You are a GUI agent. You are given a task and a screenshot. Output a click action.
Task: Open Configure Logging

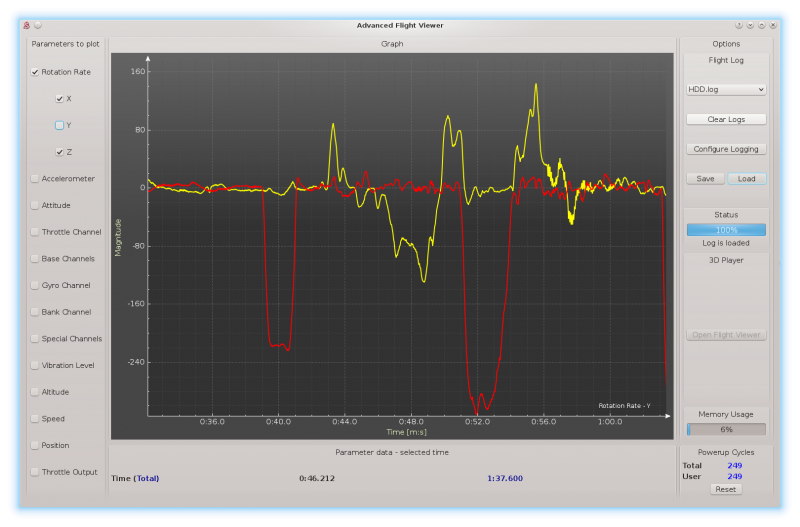(726, 149)
